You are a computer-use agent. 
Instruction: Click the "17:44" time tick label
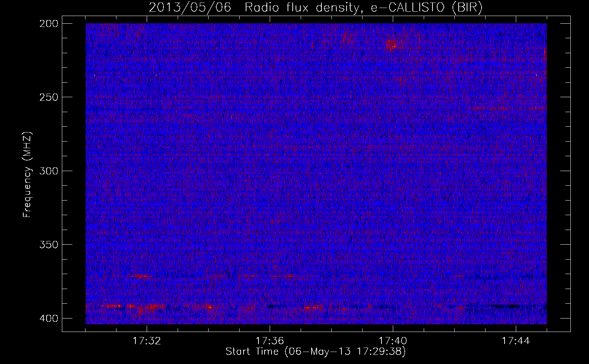[x=516, y=341]
